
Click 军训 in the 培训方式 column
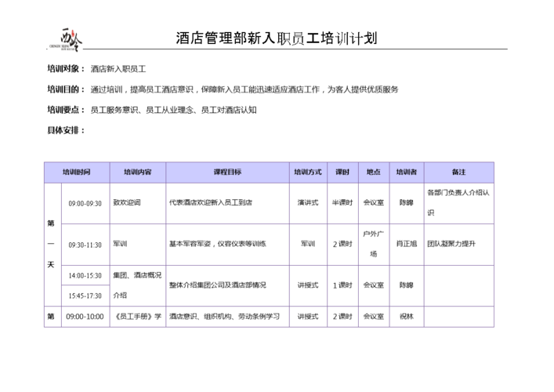[x=308, y=244]
